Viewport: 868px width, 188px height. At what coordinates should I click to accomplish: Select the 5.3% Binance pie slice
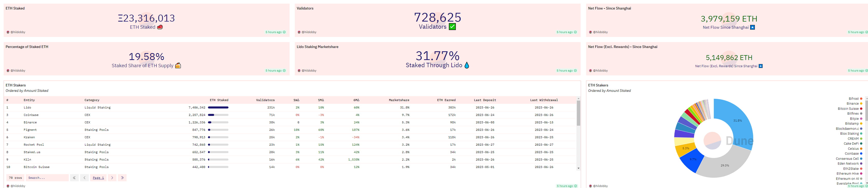coord(686,149)
